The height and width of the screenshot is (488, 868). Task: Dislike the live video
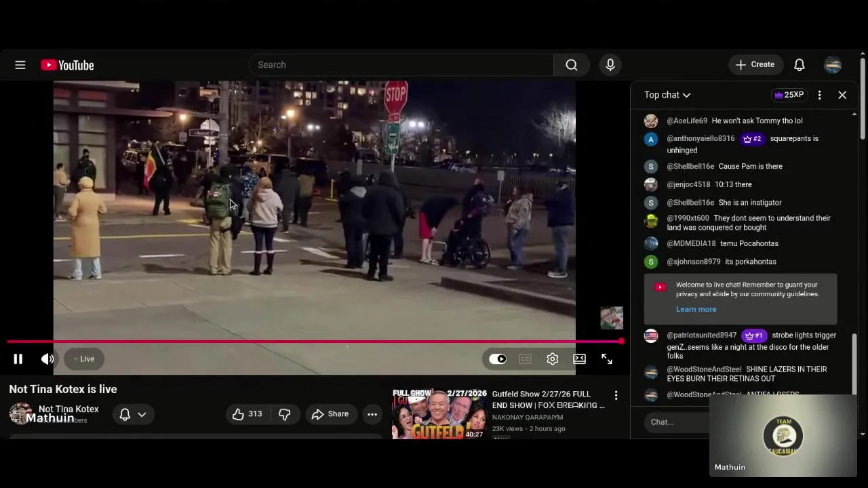285,414
